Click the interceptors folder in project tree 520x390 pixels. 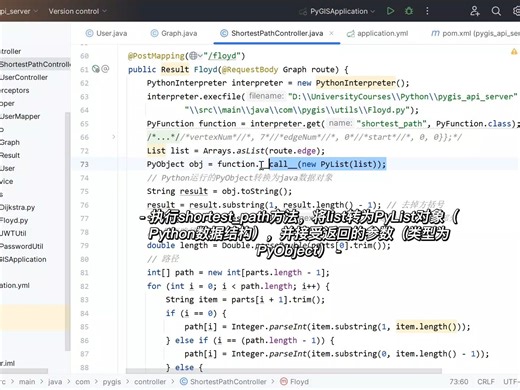click(x=15, y=90)
